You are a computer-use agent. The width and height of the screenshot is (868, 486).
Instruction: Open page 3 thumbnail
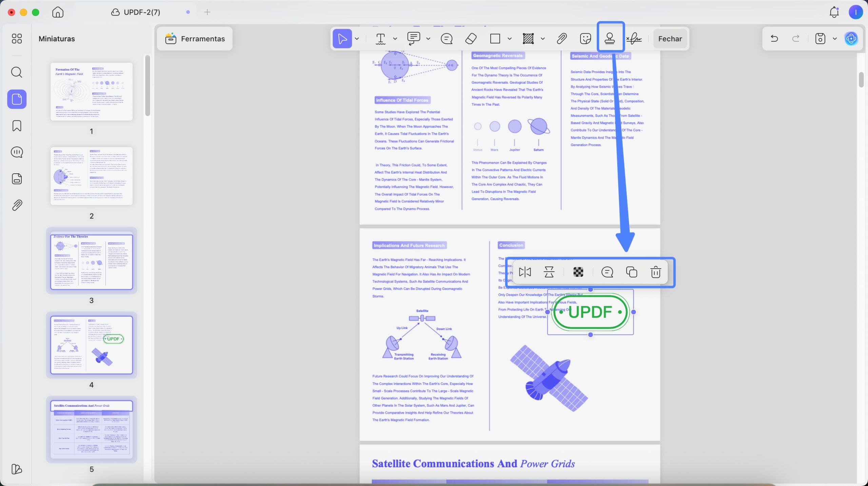pyautogui.click(x=92, y=261)
